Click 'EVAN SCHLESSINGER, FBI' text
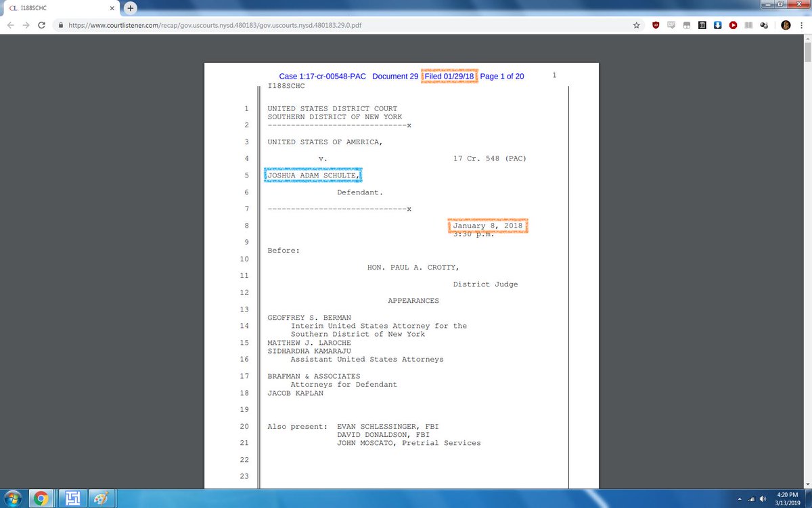This screenshot has width=812, height=508. tap(388, 426)
